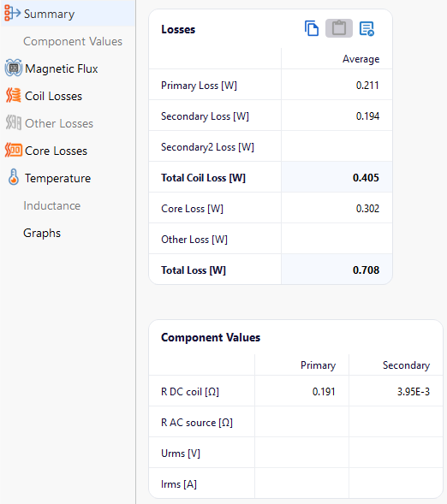Click the Core Loss value 0.302
447x504 pixels.
pos(367,209)
